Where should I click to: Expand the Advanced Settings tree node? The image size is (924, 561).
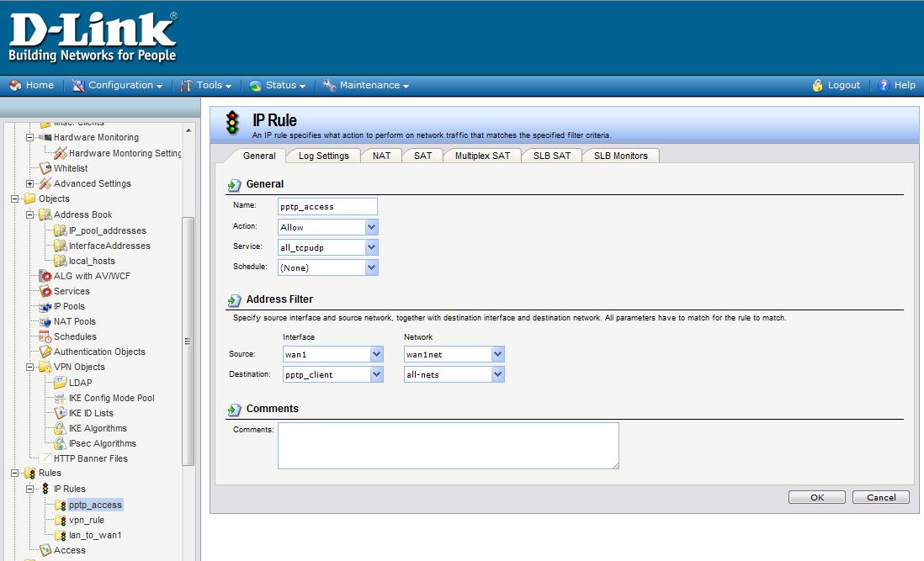[x=30, y=183]
